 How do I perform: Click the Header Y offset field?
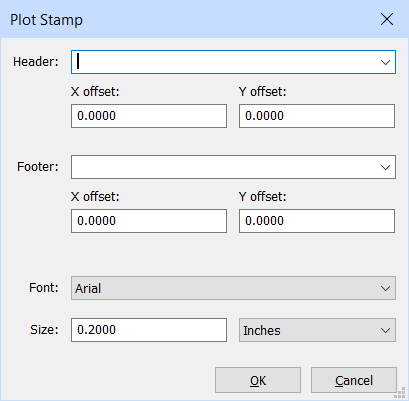tap(317, 116)
